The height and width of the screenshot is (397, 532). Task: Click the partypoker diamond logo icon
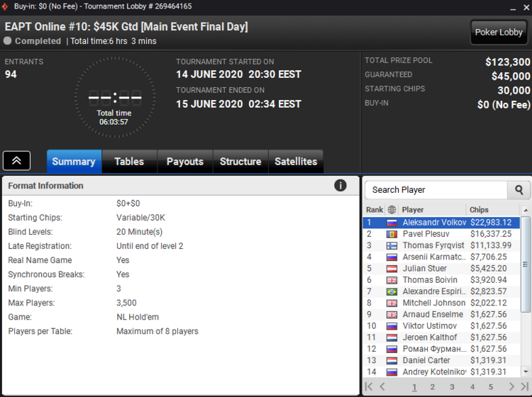pos(5,6)
